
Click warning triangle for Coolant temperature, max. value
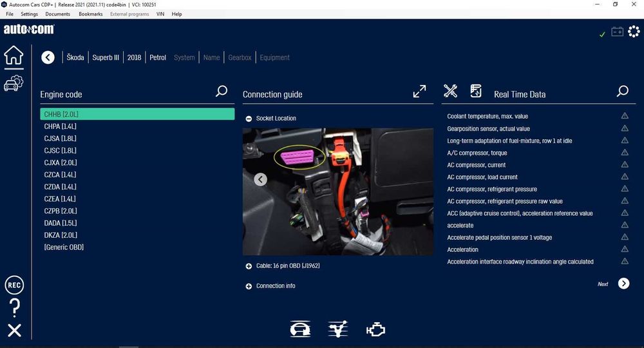coord(625,116)
